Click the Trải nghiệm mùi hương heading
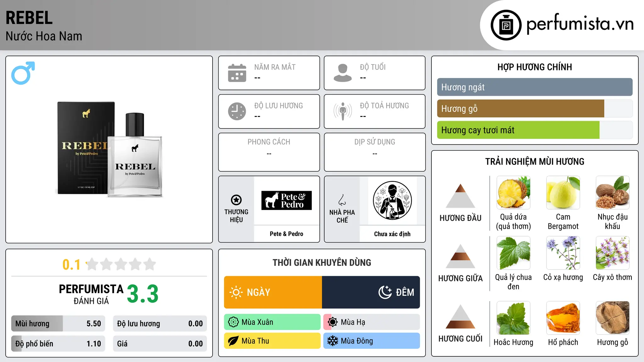This screenshot has width=644, height=362. [535, 162]
